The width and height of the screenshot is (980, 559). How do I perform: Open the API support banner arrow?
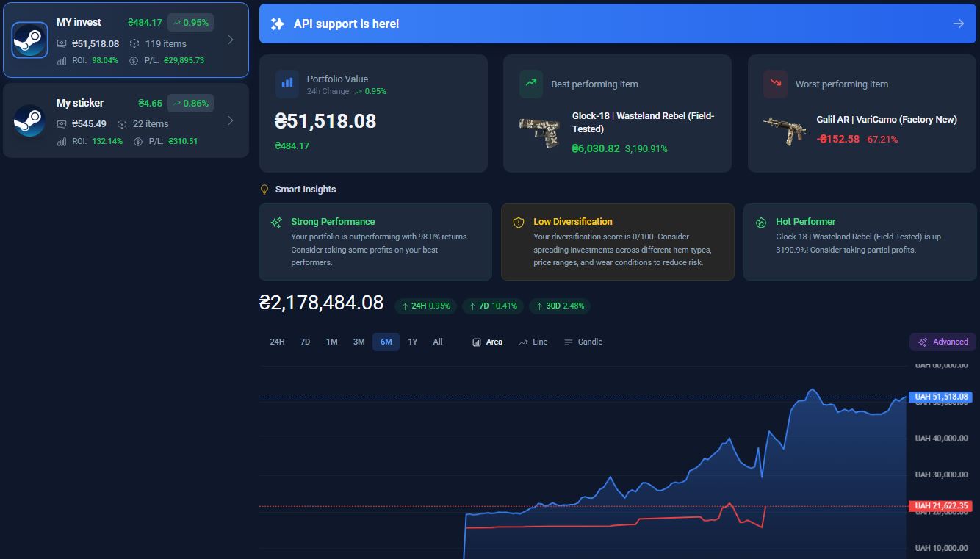(958, 24)
